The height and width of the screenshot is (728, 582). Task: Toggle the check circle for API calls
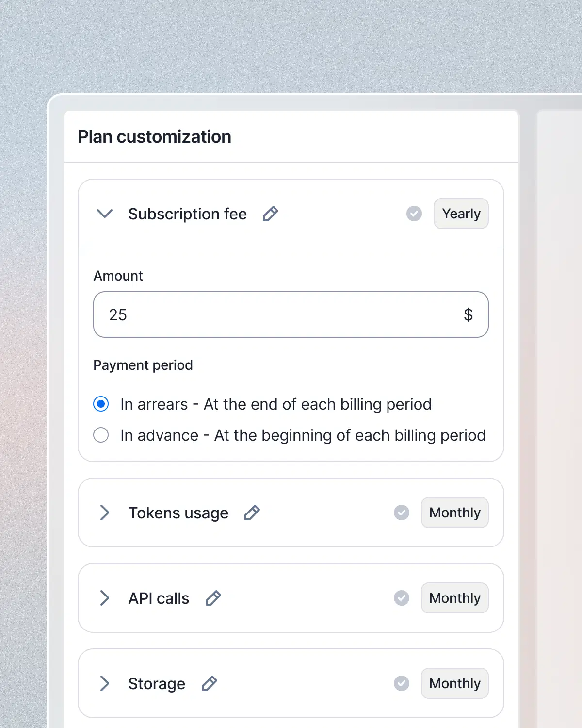[401, 598]
